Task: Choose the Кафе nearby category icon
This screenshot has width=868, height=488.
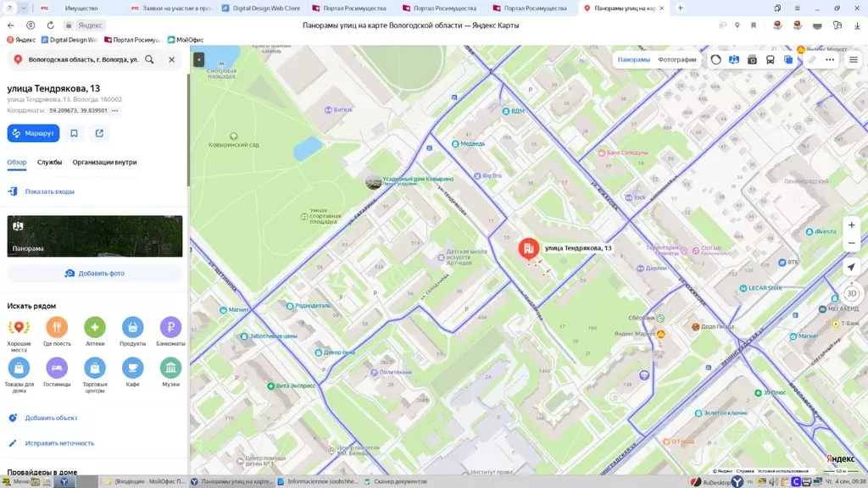Action: click(133, 368)
